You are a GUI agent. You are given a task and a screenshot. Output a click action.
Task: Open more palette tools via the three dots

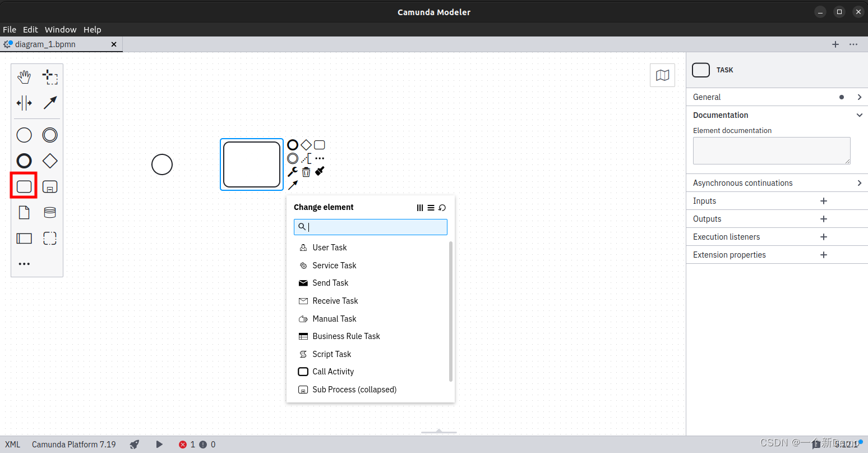(24, 264)
